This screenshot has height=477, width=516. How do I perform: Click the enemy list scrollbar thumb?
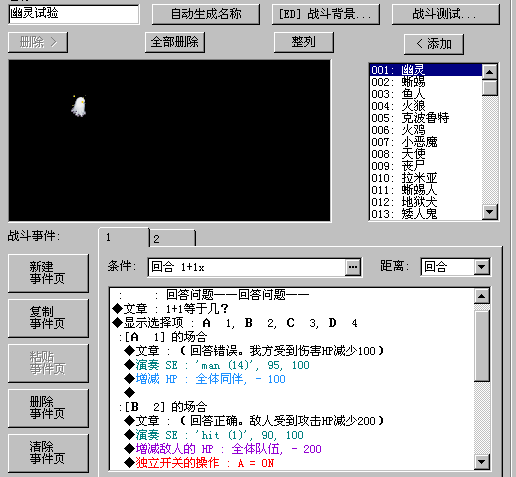tap(490, 88)
